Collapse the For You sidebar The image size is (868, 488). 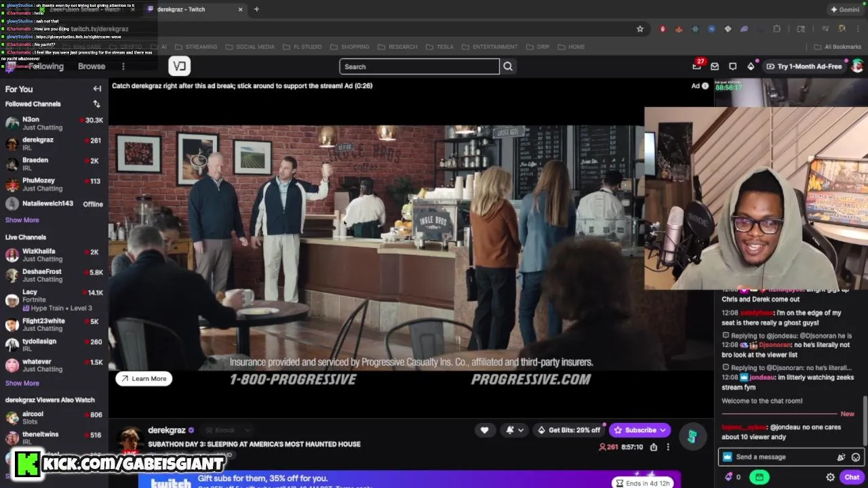click(x=97, y=89)
